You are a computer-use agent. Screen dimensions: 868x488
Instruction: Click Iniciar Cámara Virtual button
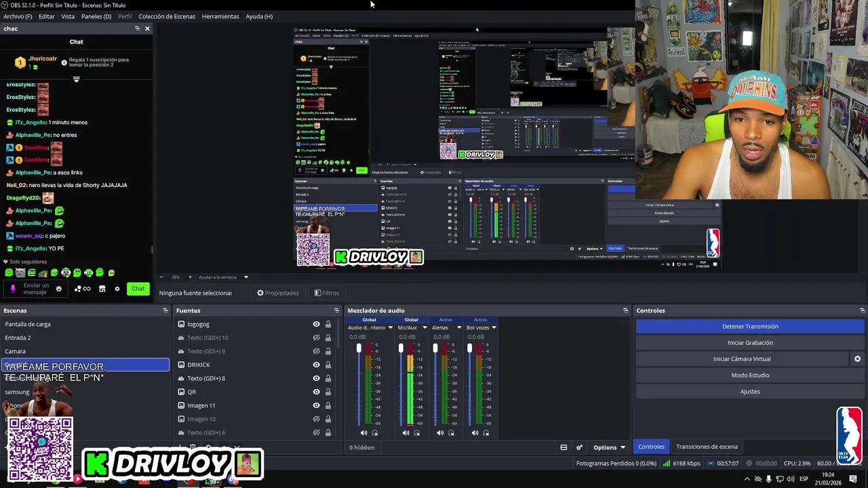(x=742, y=359)
